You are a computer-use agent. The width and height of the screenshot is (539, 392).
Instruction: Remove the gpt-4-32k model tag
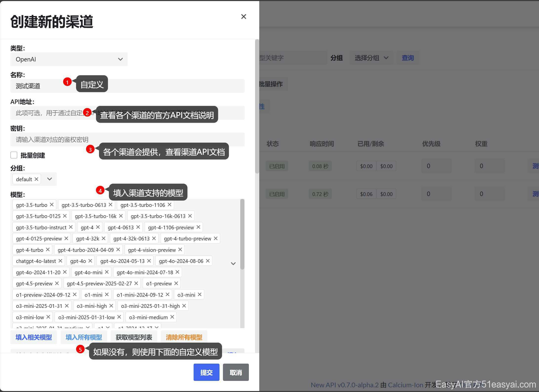point(103,238)
